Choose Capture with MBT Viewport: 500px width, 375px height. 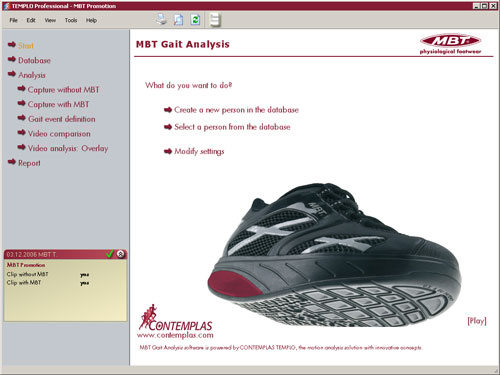[x=58, y=104]
